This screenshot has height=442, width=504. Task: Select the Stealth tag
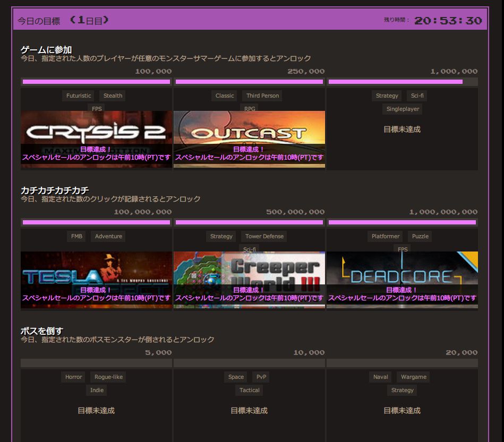113,96
